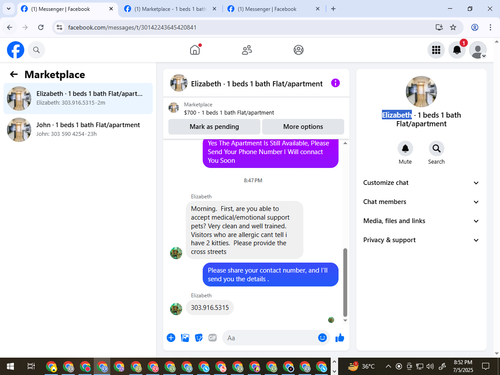Viewport: 500px width, 375px height.
Task: Open the emoji picker in the message box
Action: (x=322, y=338)
